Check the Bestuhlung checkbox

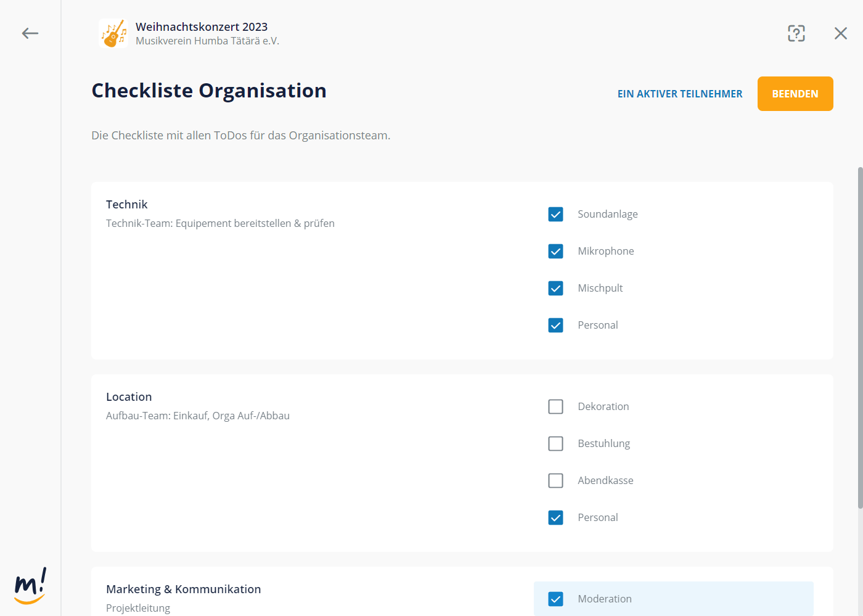coord(555,443)
